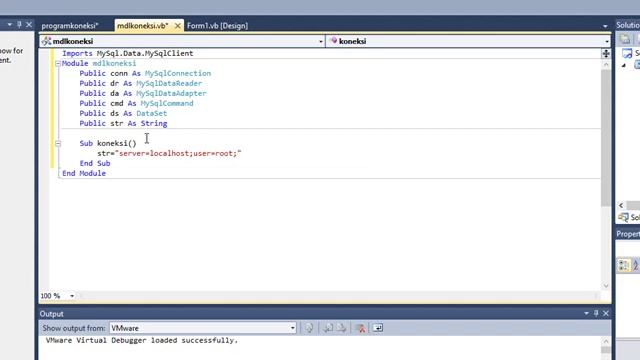Image resolution: width=640 pixels, height=360 pixels.
Task: Open the mdlkoneksi class dropdown
Action: tap(320, 41)
